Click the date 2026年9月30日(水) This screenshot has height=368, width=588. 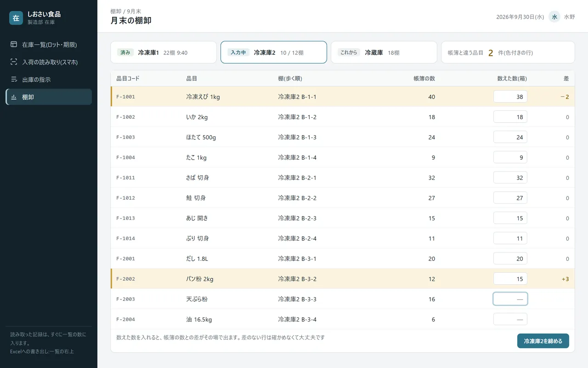point(520,17)
